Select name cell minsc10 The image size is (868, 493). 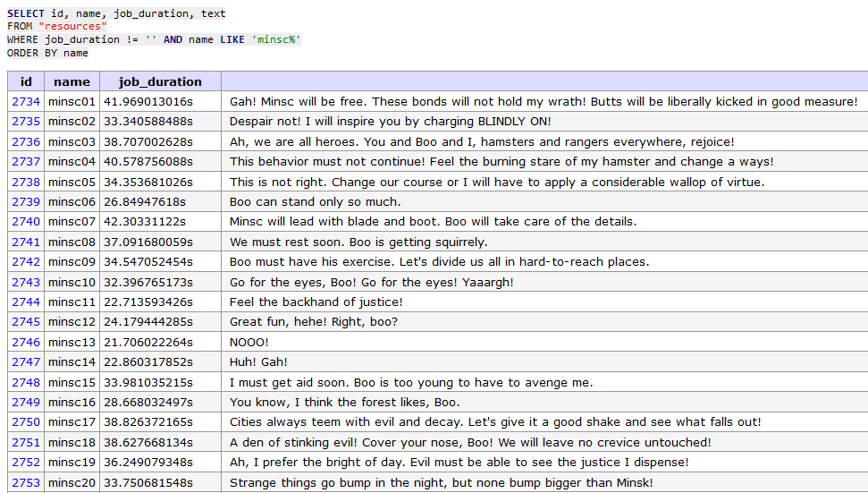(72, 283)
